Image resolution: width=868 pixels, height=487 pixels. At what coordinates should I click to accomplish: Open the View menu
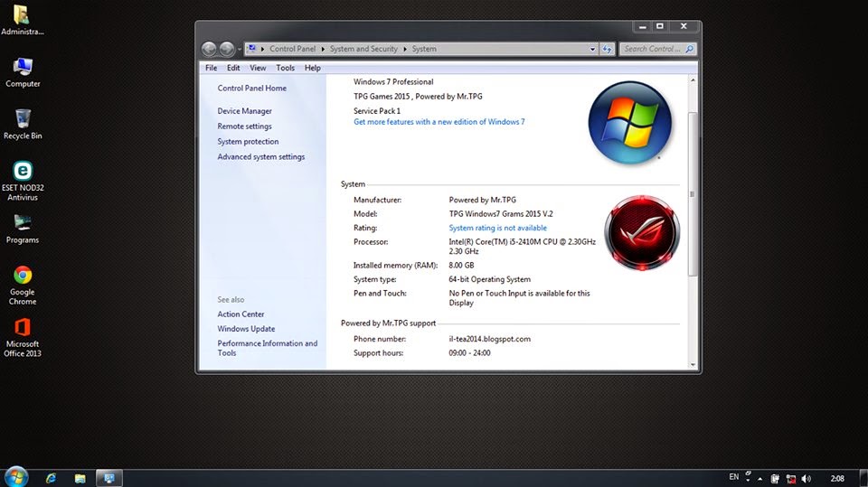(x=258, y=68)
